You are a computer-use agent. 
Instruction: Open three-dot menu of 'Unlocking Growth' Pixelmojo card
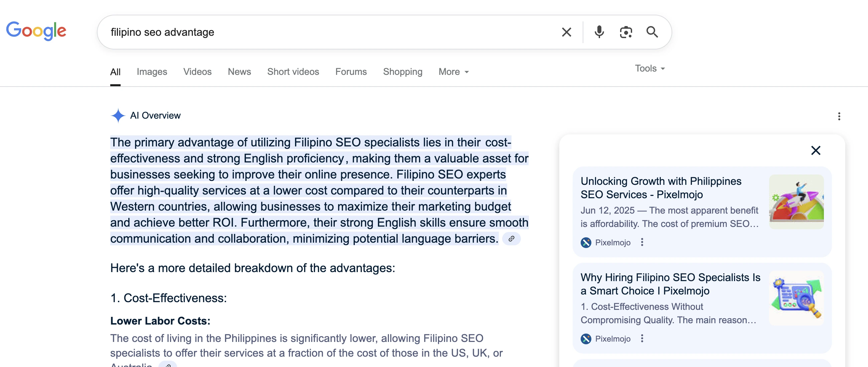click(x=642, y=242)
